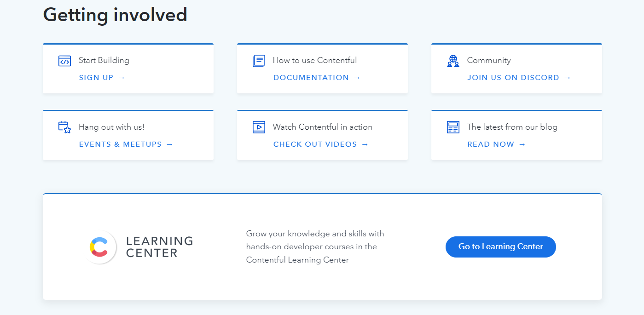Click the video play icon beside Watch Contentful in action
The width and height of the screenshot is (644, 315).
click(x=259, y=127)
